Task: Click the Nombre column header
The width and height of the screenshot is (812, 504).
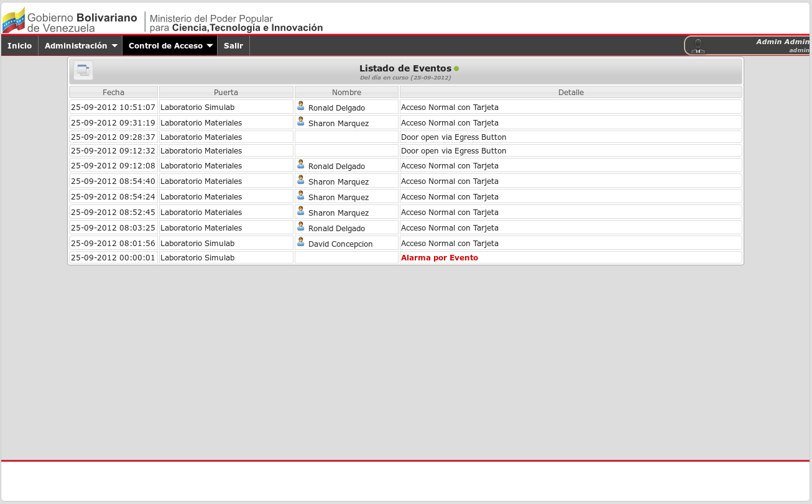Action: [346, 91]
